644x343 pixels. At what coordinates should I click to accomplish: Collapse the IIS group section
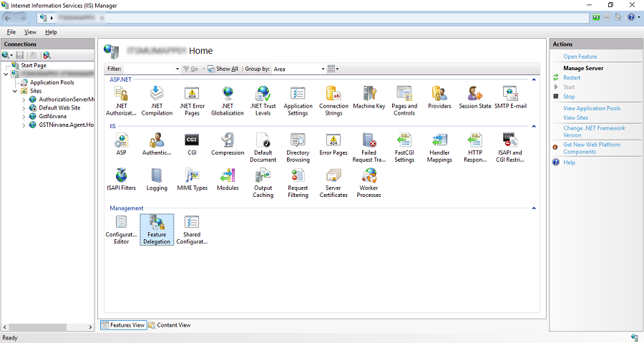tap(534, 126)
